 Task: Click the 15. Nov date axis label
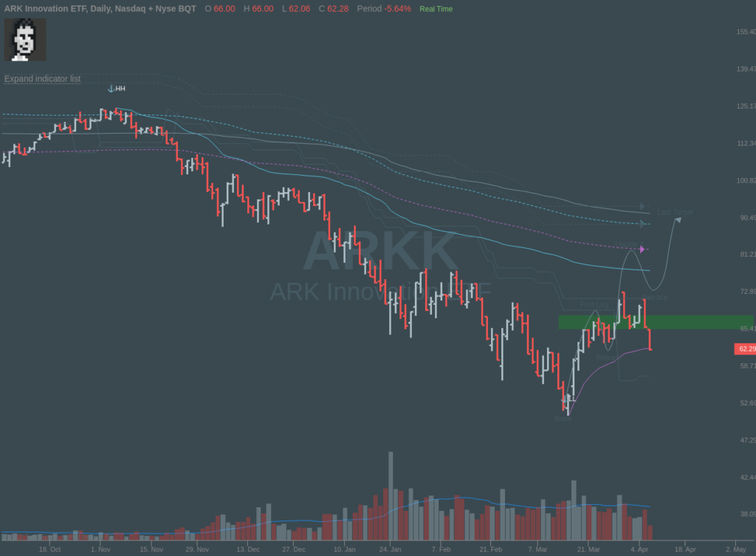click(151, 549)
